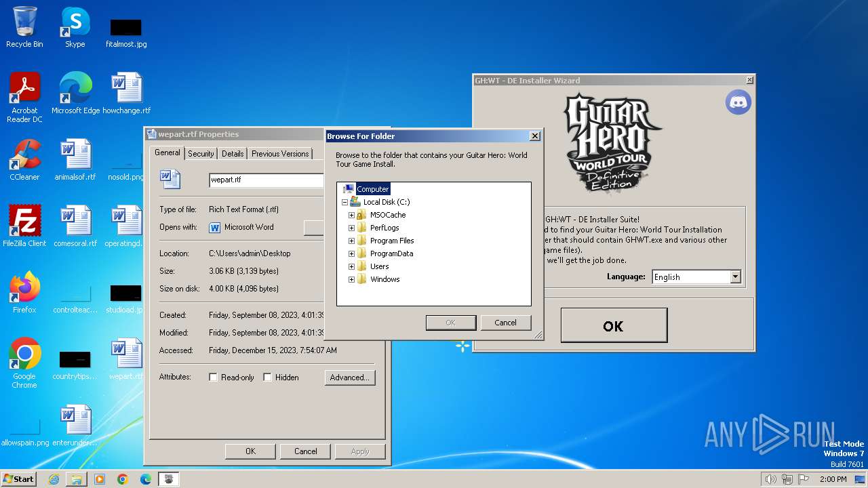The width and height of the screenshot is (868, 488).
Task: Open the Language dropdown
Action: [x=735, y=277]
